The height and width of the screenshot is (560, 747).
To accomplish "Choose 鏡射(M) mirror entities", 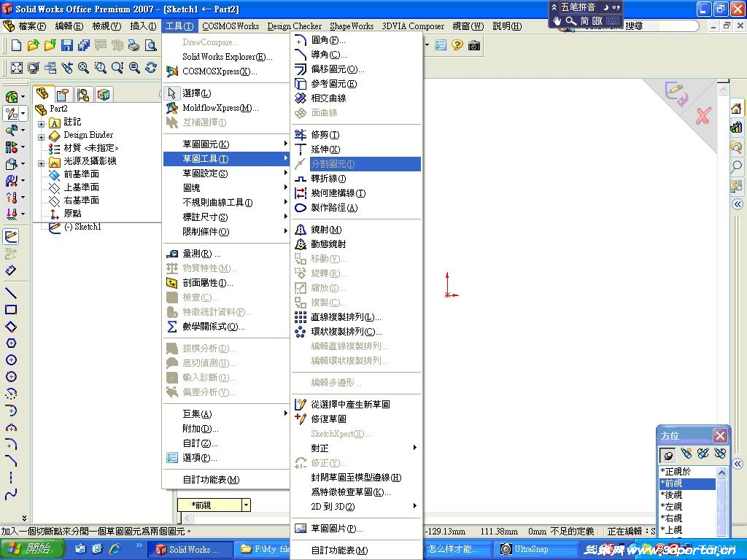I will (x=356, y=230).
